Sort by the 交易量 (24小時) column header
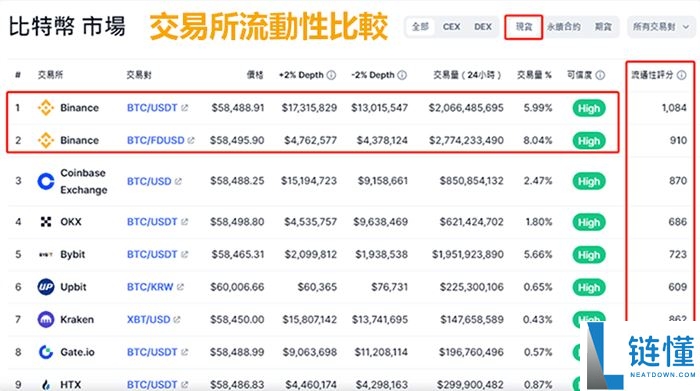The height and width of the screenshot is (391, 700). 467,75
